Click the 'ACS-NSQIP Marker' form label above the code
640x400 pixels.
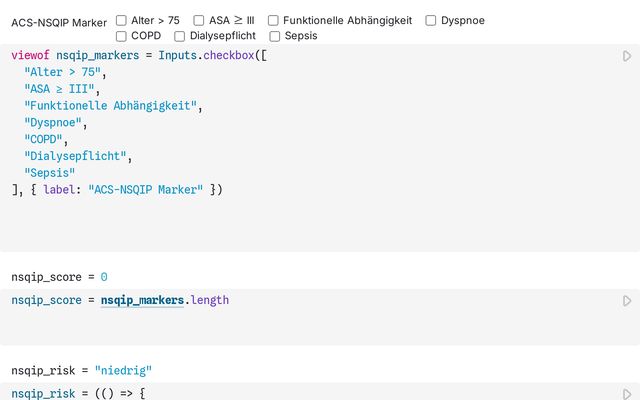(x=59, y=22)
